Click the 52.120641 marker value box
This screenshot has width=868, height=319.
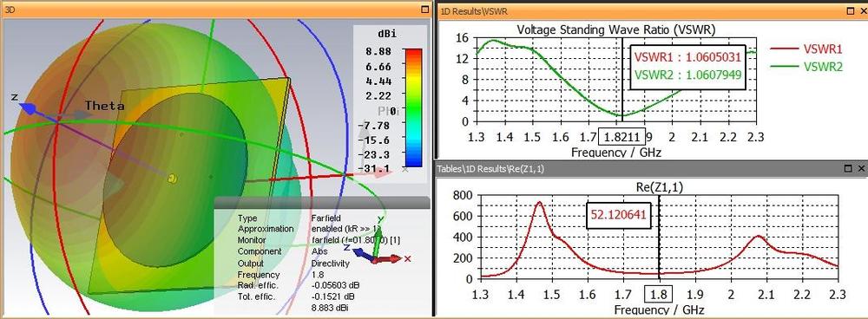[x=619, y=216]
